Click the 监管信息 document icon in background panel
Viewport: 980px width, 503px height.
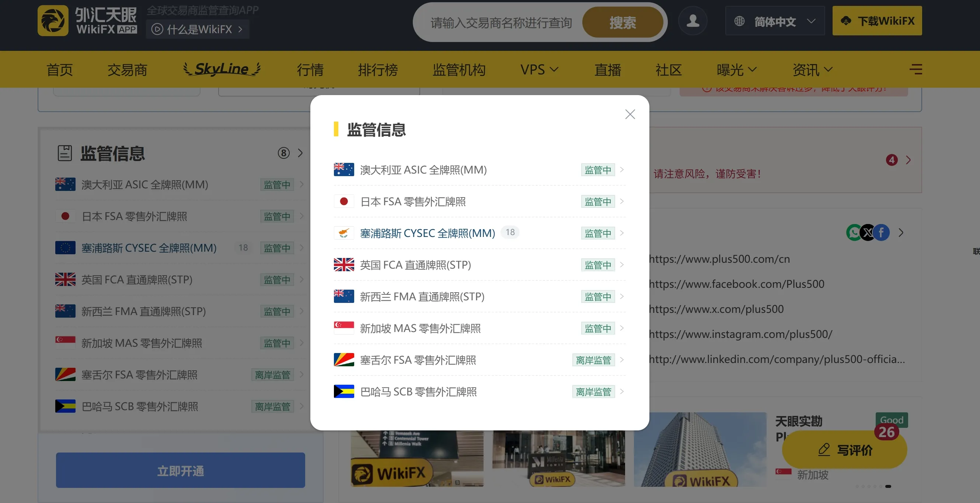click(x=64, y=153)
